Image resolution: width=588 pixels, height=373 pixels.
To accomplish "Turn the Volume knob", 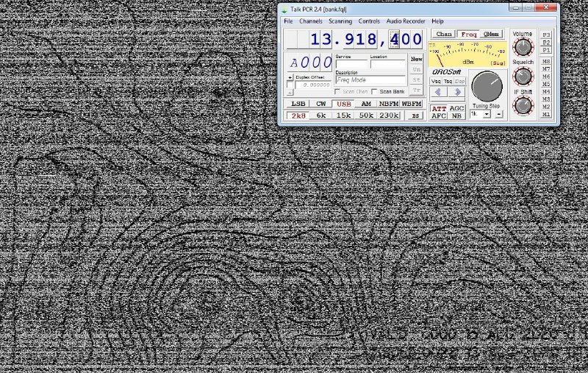I will pos(523,48).
